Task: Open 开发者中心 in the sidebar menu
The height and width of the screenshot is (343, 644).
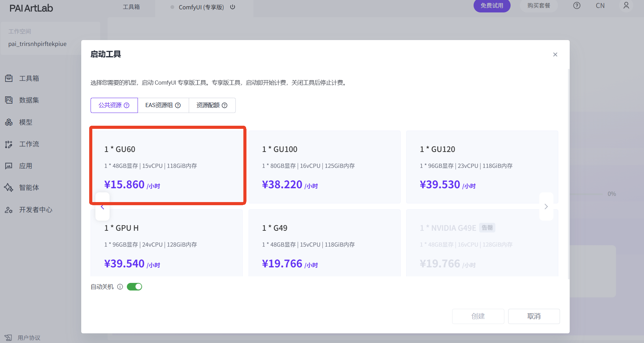Action: (x=36, y=210)
